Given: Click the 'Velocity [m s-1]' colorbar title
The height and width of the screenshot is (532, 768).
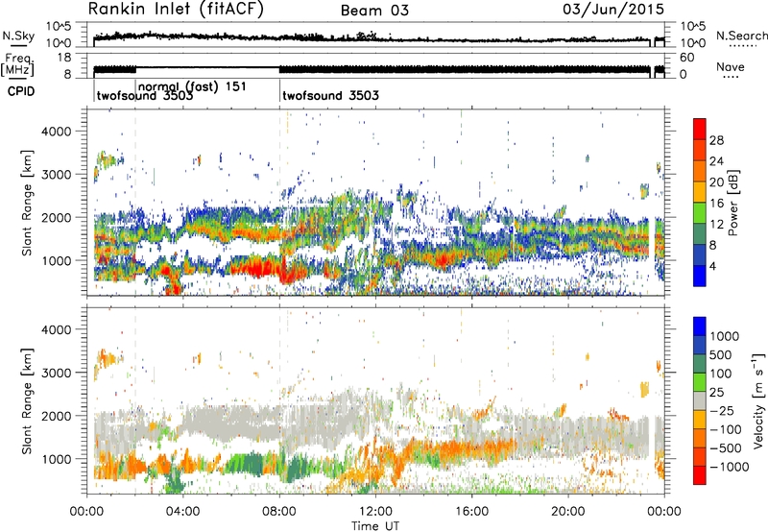Looking at the screenshot, I should click(758, 400).
